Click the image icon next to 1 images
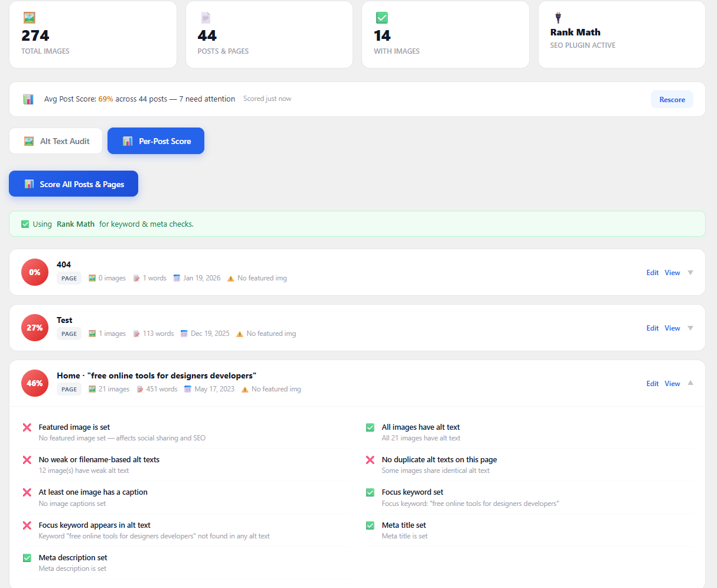The image size is (717, 588). pos(92,334)
